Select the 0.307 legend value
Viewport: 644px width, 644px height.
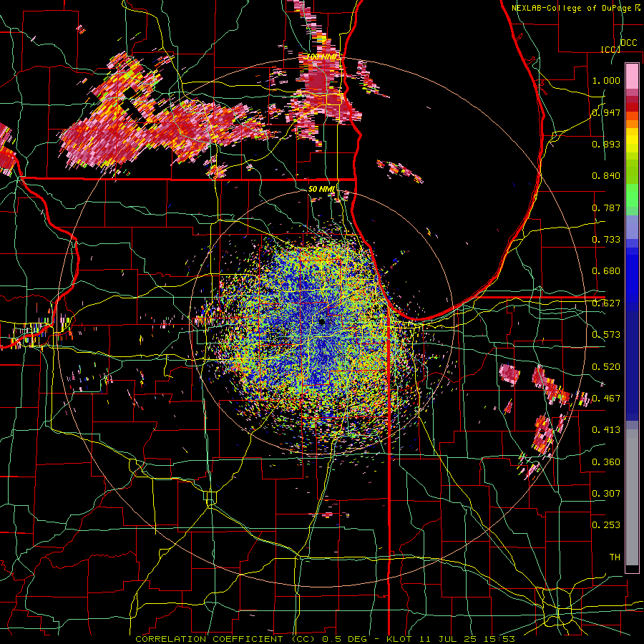pyautogui.click(x=606, y=494)
